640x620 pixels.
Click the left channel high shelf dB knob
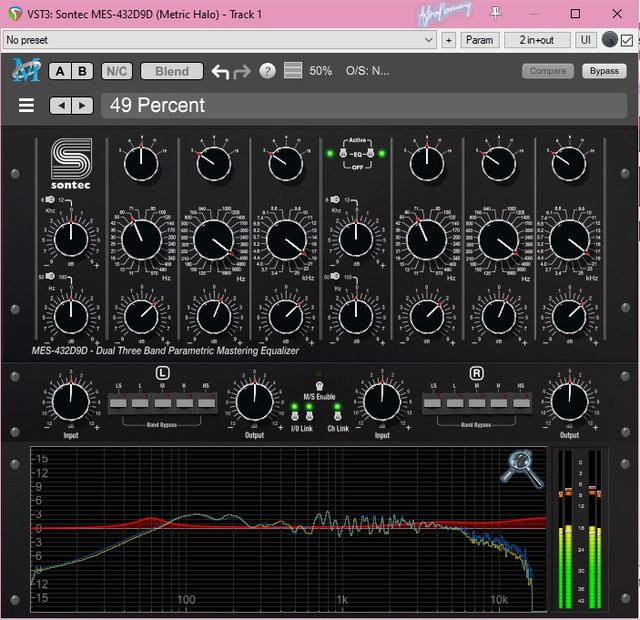(71, 239)
